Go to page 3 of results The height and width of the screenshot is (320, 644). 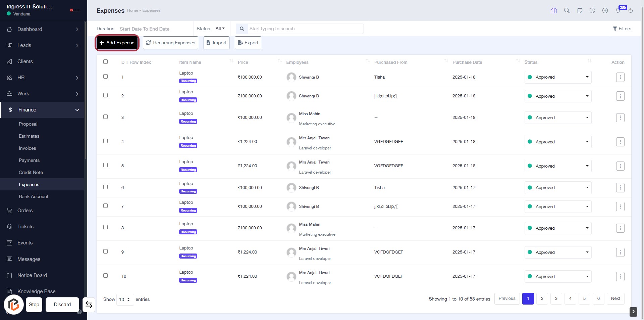click(x=556, y=299)
